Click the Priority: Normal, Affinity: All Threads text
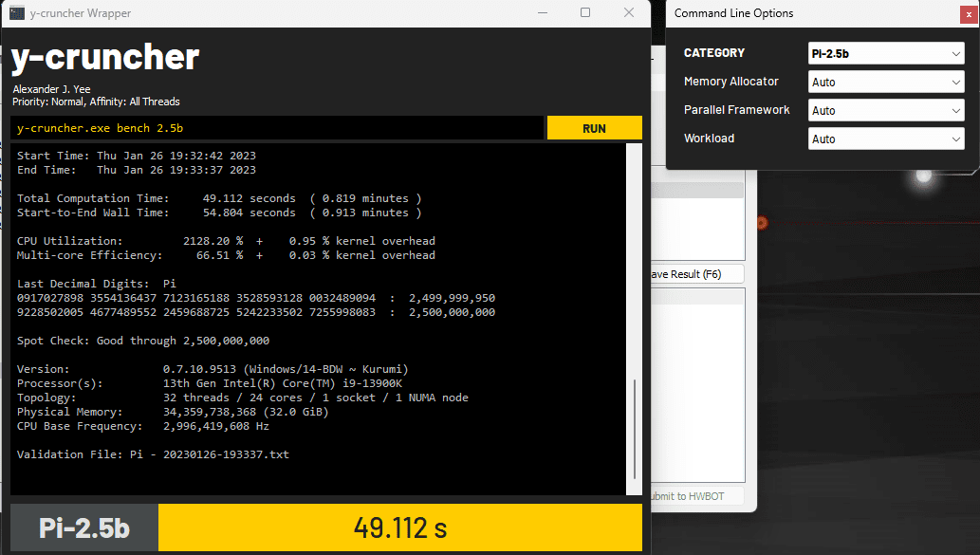This screenshot has height=555, width=980. tap(96, 102)
